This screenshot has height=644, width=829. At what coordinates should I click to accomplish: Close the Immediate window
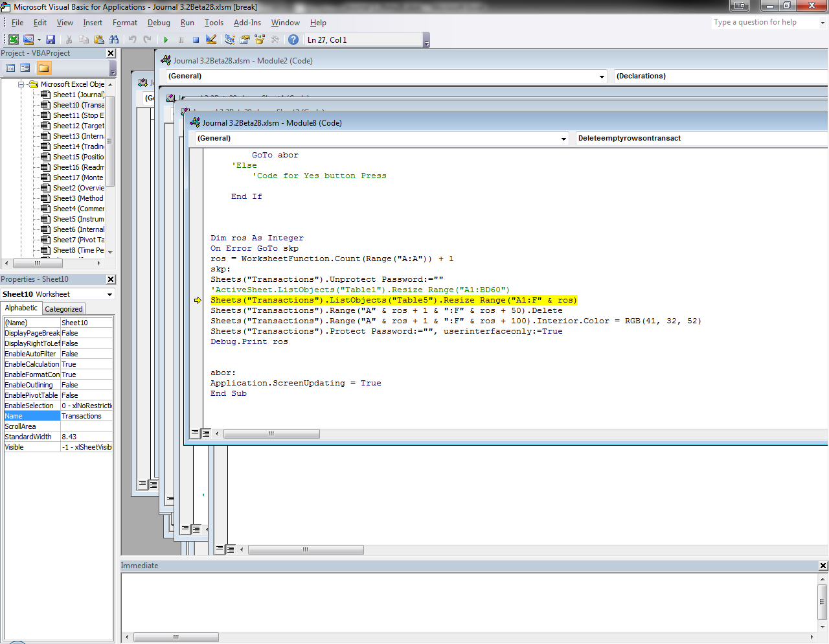pos(823,566)
